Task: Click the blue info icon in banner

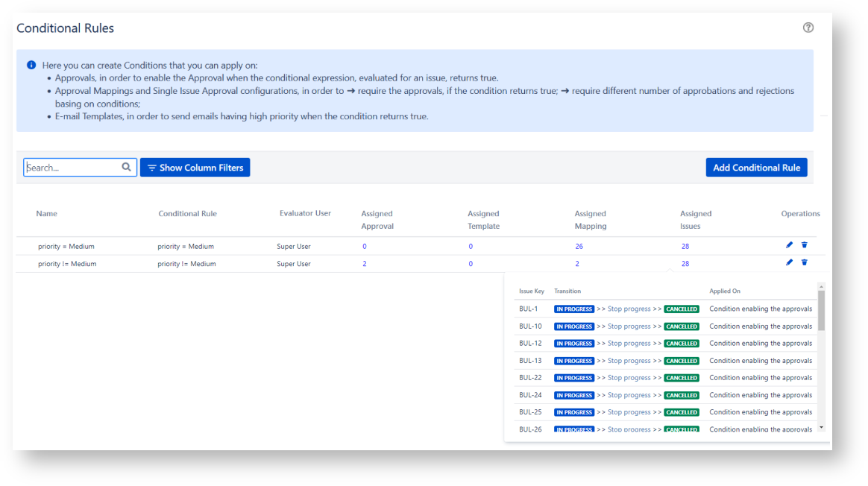Action: 31,66
